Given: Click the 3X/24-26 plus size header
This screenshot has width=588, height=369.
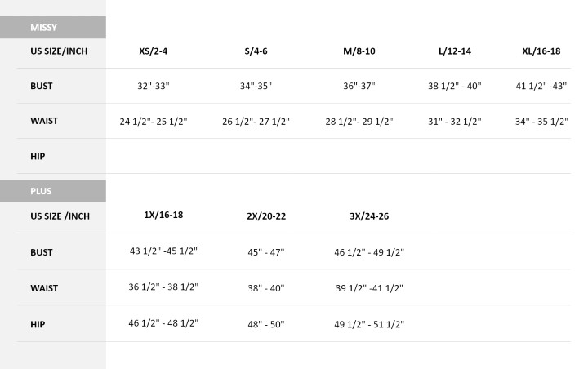Looking at the screenshot, I should tap(369, 216).
